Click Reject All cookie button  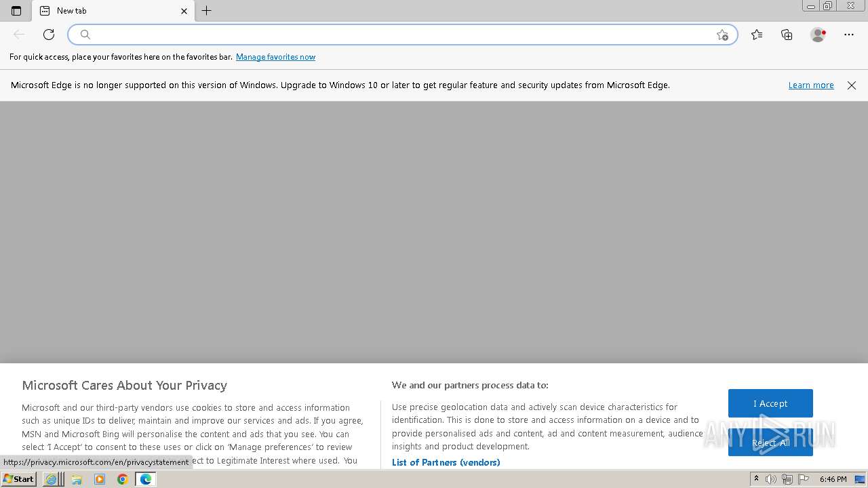click(x=770, y=443)
